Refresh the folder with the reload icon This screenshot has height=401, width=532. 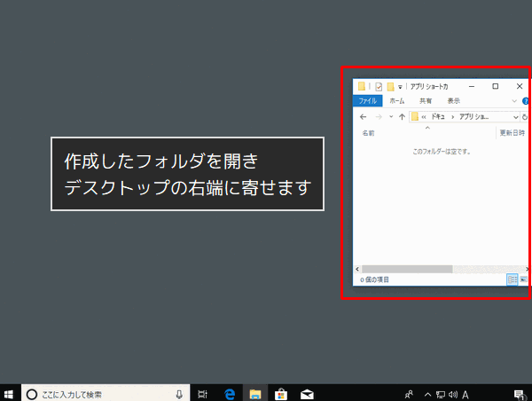click(526, 116)
